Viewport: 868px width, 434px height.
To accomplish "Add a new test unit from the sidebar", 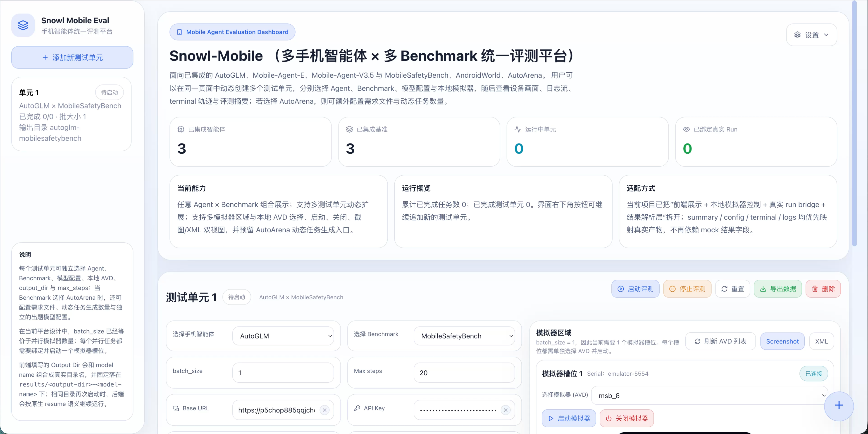I will [x=72, y=58].
